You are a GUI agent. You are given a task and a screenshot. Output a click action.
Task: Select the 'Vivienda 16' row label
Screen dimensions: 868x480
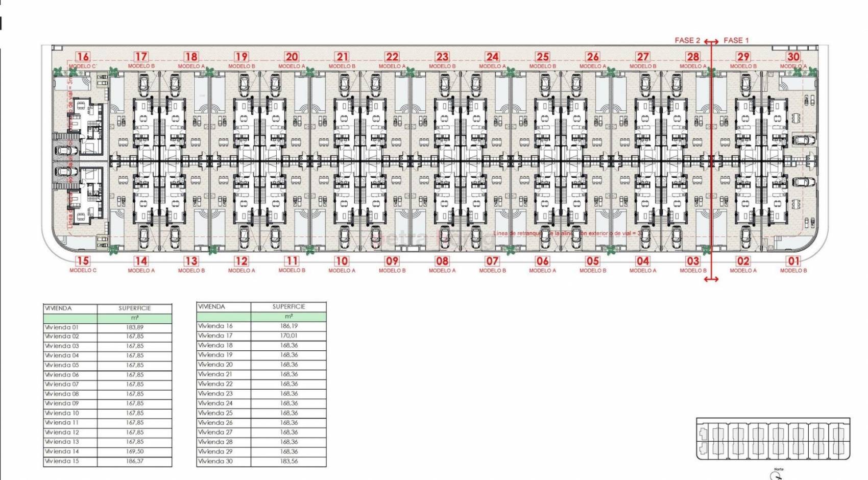215,326
